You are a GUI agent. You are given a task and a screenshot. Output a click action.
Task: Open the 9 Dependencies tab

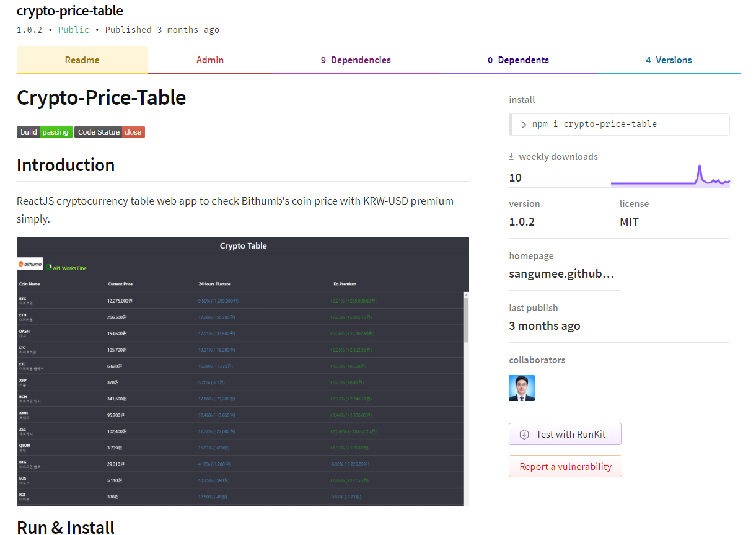tap(356, 60)
